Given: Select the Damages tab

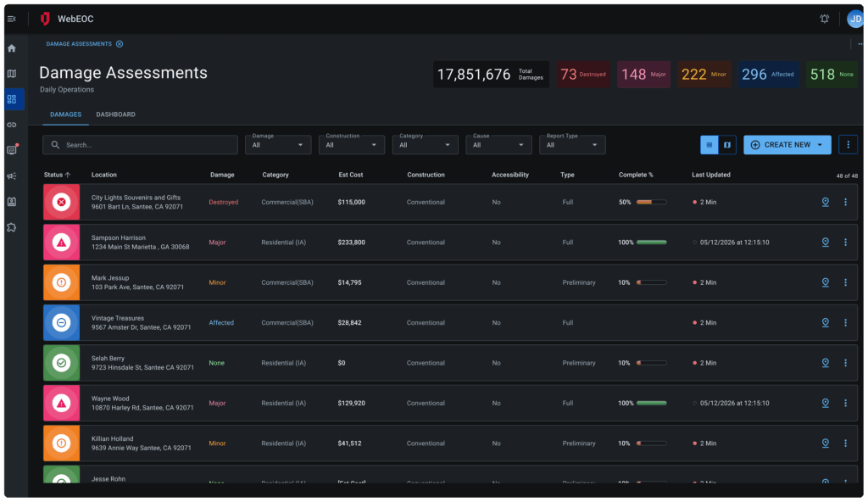Looking at the screenshot, I should [65, 114].
